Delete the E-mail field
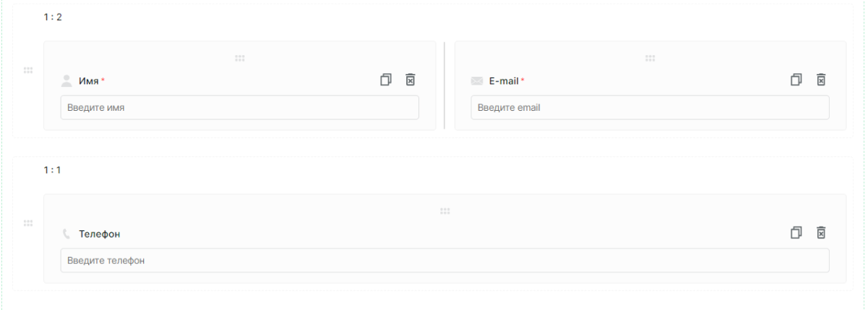 pyautogui.click(x=822, y=80)
